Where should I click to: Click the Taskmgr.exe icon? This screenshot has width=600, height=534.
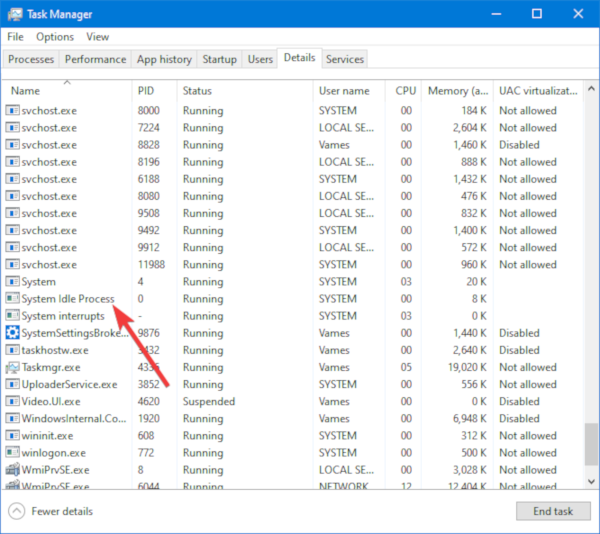coord(12,368)
